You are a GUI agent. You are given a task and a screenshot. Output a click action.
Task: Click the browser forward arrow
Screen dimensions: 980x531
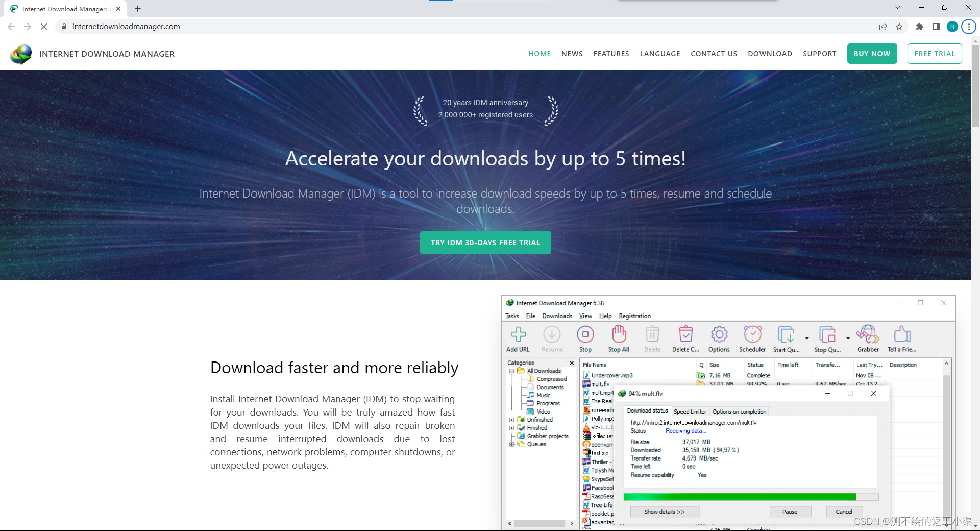(28, 27)
